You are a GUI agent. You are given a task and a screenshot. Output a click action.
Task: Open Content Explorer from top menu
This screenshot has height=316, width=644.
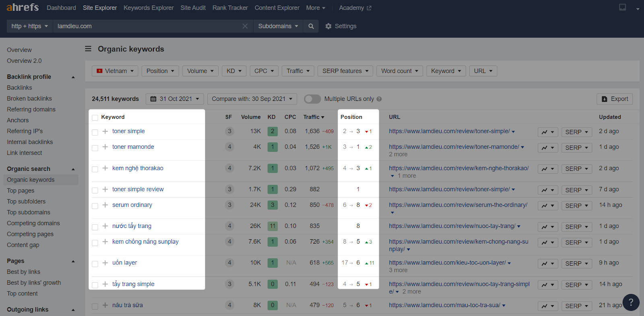pyautogui.click(x=277, y=8)
